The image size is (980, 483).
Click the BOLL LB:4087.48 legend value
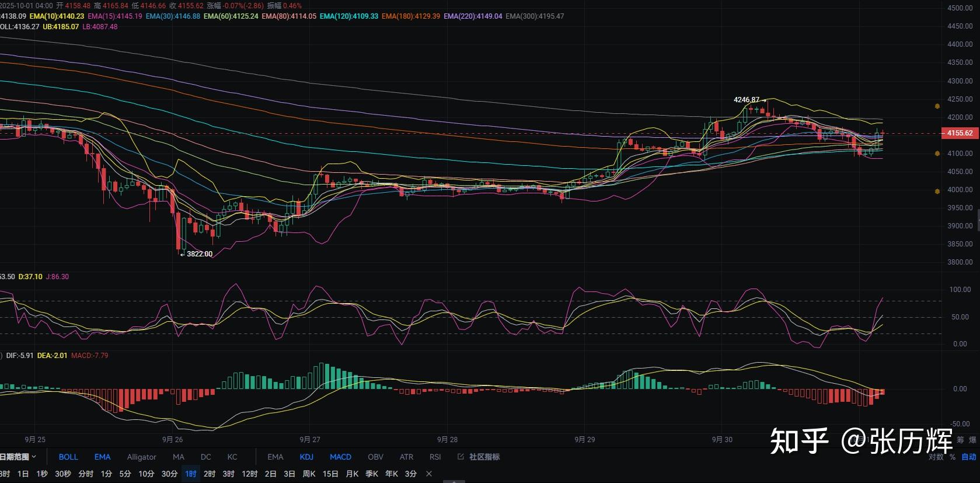pos(100,27)
